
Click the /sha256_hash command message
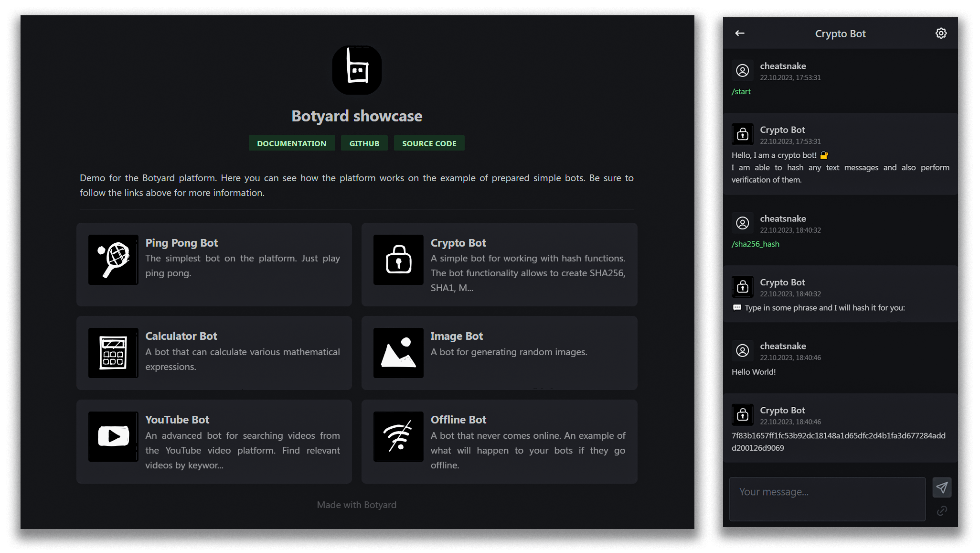click(755, 244)
